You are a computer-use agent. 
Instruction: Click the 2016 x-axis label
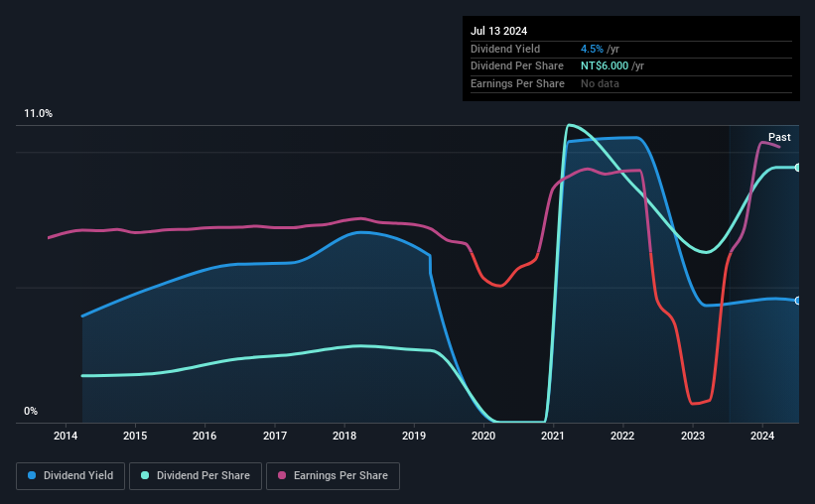(204, 436)
